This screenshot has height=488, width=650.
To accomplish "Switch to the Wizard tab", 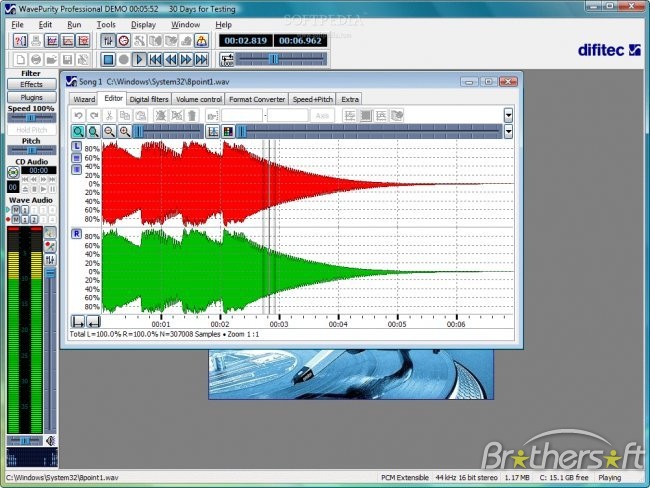I will coord(84,99).
